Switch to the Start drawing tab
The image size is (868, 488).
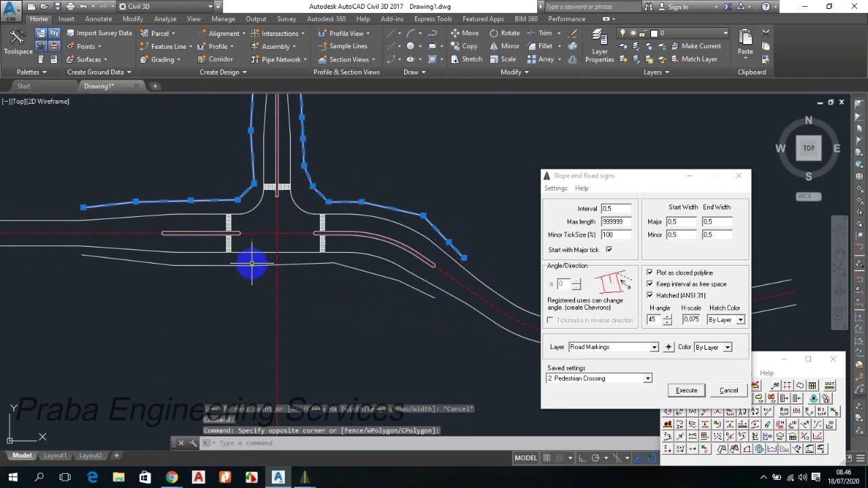[x=24, y=86]
